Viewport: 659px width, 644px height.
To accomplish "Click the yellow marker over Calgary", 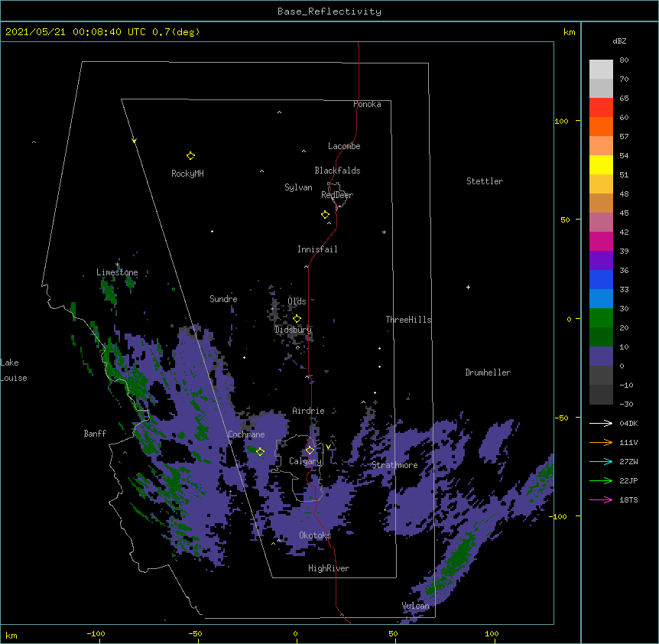I will coord(310,450).
